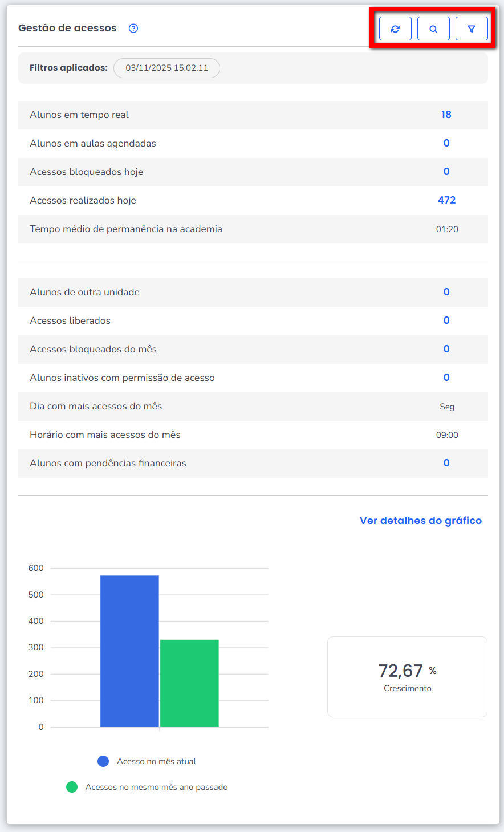The image size is (504, 832).
Task: Open Alunos de outra unidade count
Action: (x=446, y=292)
